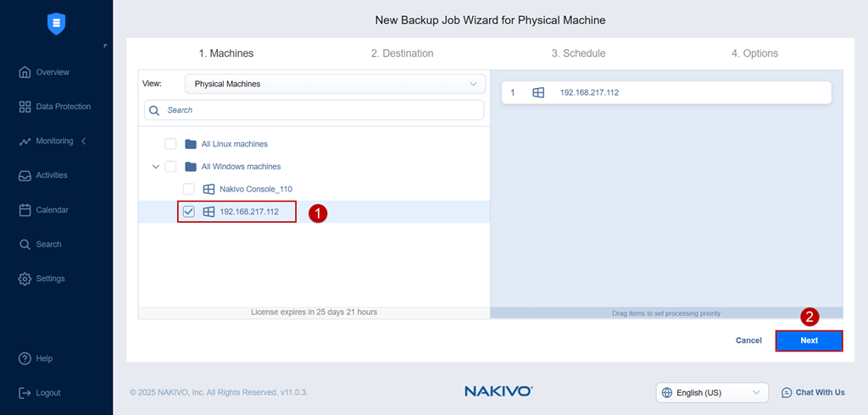Go to step 1. Machines

[226, 53]
